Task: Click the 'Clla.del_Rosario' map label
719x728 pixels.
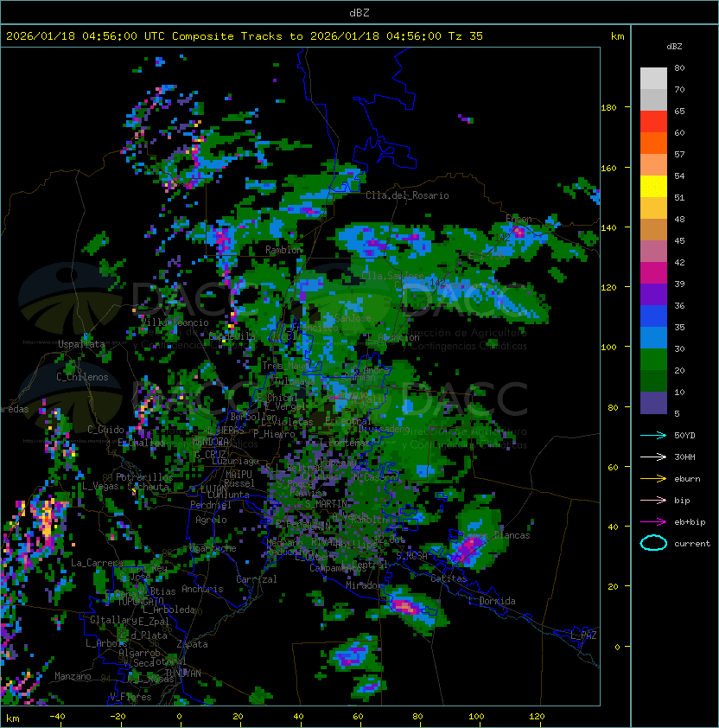Action: point(407,195)
